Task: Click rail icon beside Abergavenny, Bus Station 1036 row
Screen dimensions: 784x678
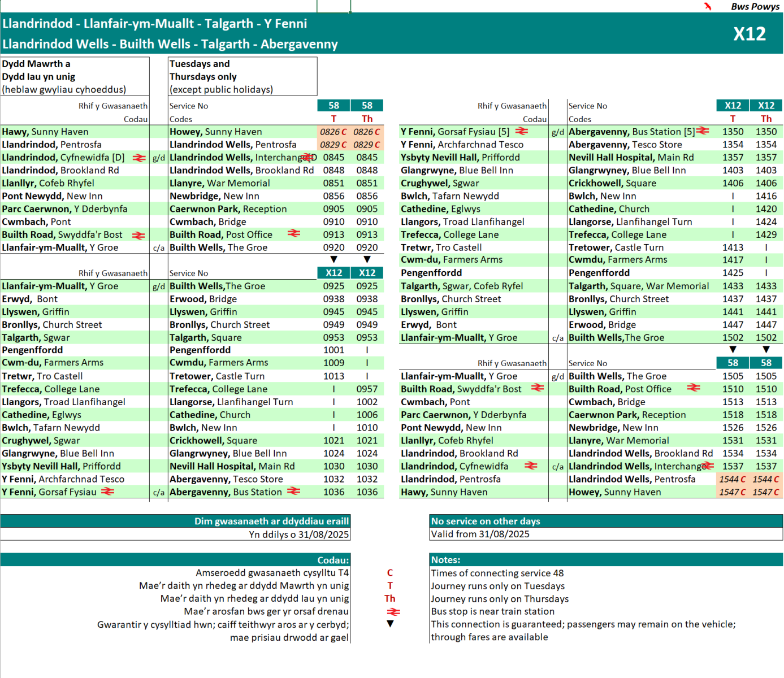Action: click(293, 491)
